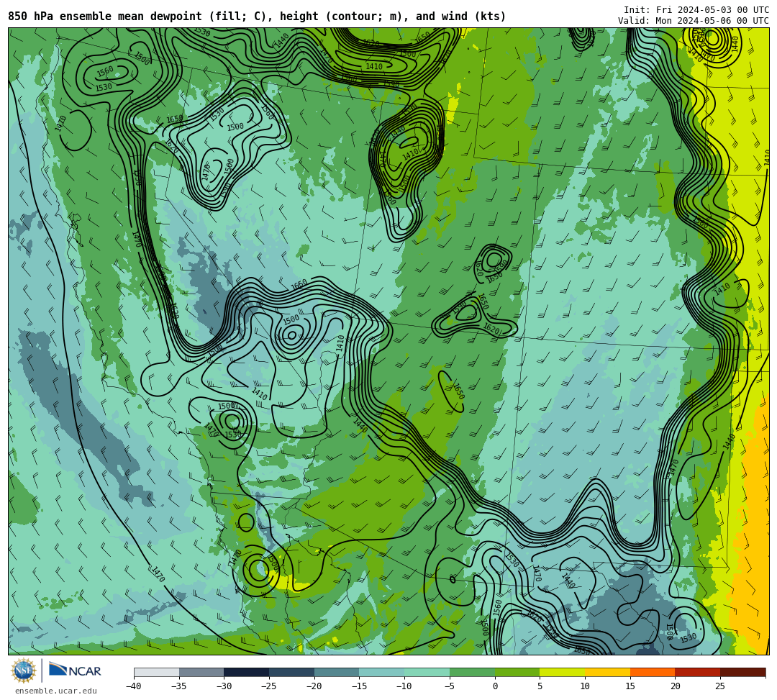Click the '25' colorbar tick label
The image size is (777, 700).
coord(720,686)
